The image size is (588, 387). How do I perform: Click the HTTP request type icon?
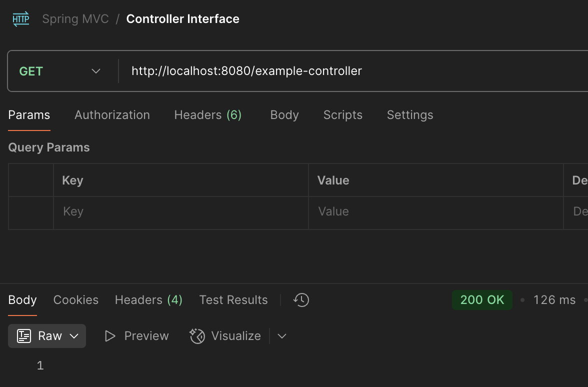tap(21, 19)
